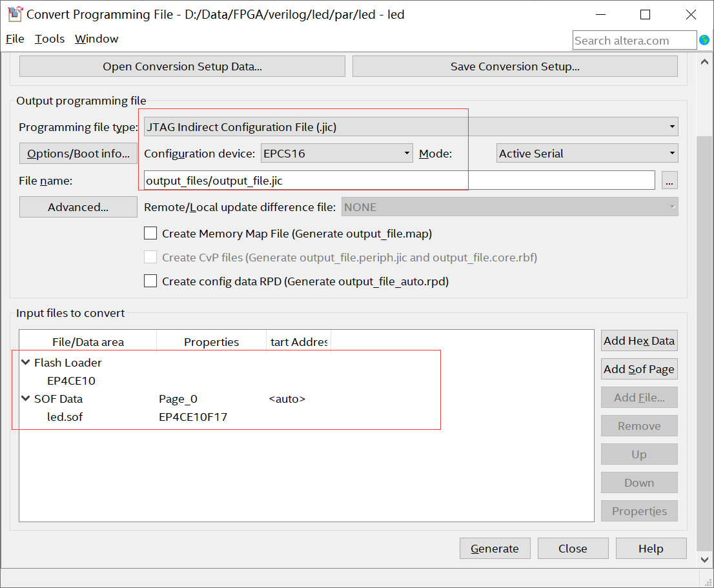Click the scrollbar down arrow
Viewport: 714px width, 588px height.
(x=704, y=560)
